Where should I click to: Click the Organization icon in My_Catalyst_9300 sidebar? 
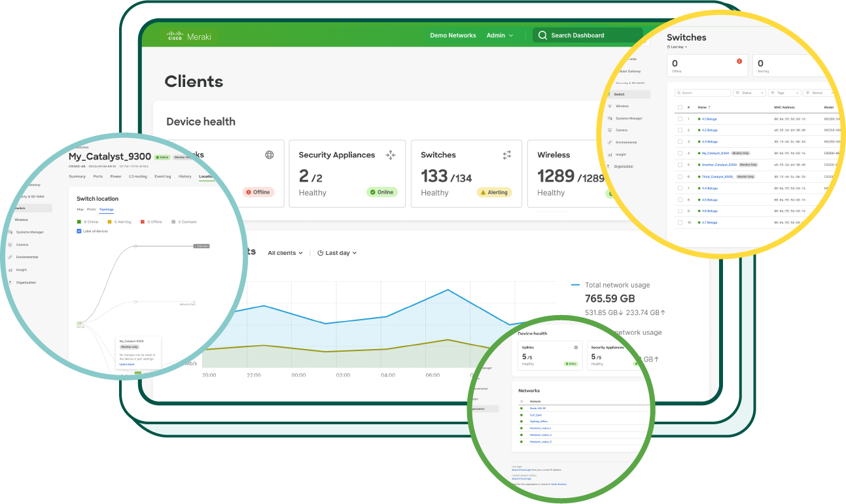(10, 282)
